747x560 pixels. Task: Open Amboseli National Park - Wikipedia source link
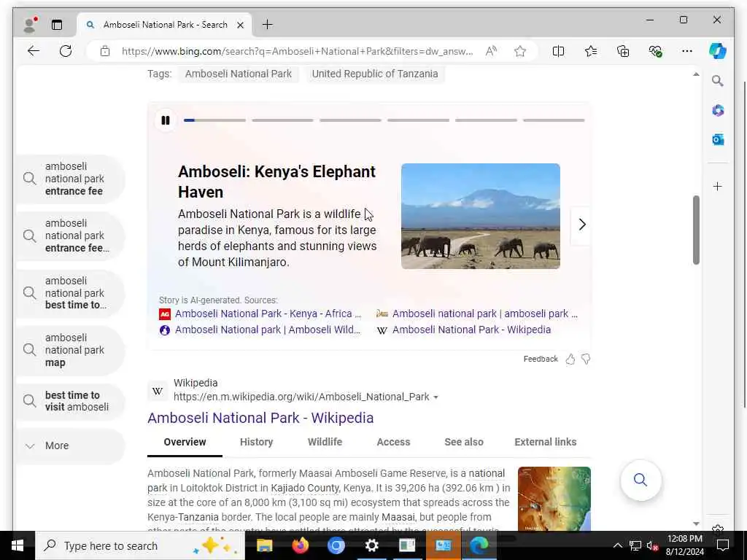coord(472,330)
